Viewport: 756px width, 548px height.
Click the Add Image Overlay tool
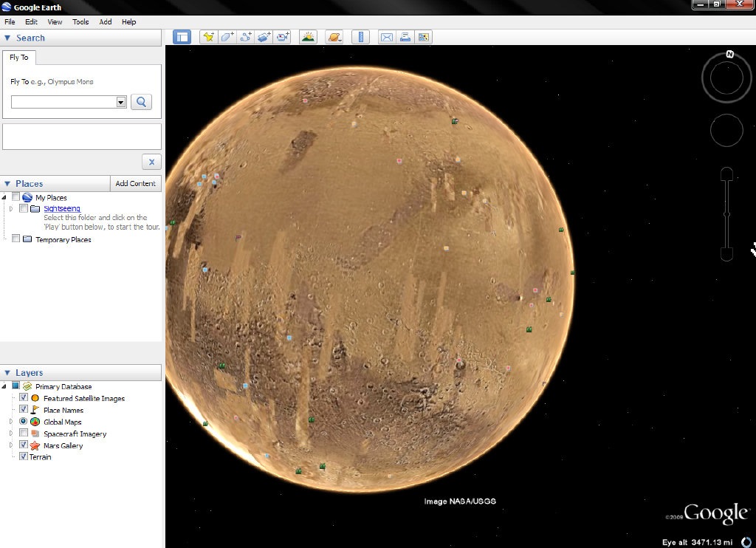(264, 37)
